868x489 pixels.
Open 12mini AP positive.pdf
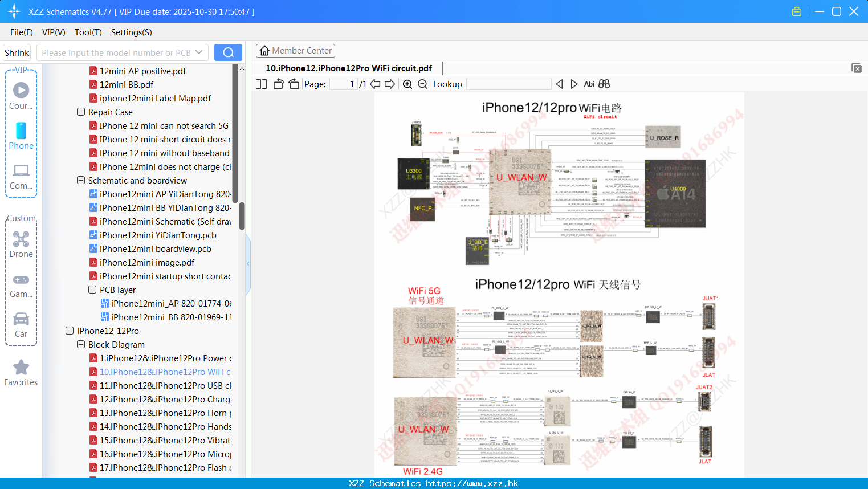142,71
